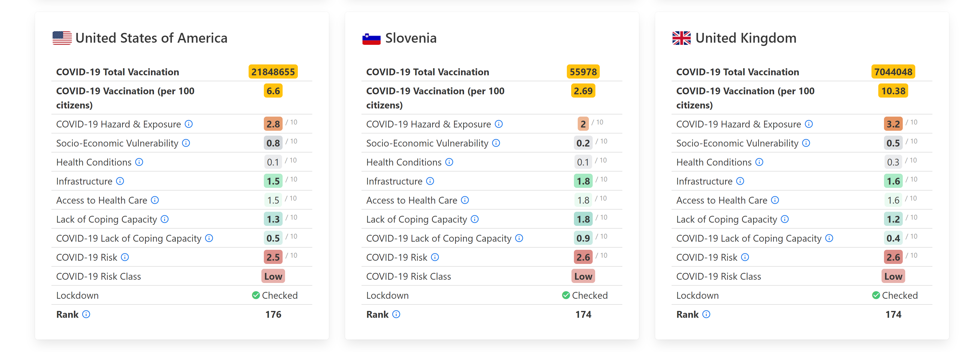
Task: Click Slovenia Low risk class badge
Action: (583, 276)
